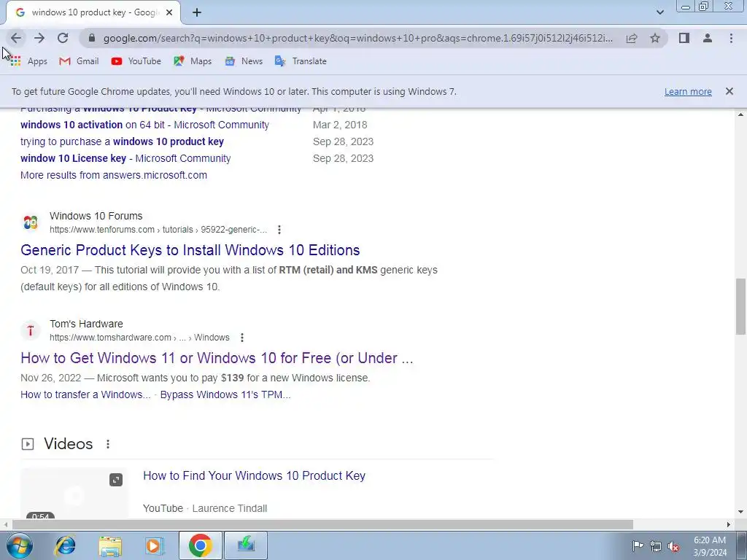747x560 pixels.
Task: Share this page with the share icon
Action: coord(632,38)
